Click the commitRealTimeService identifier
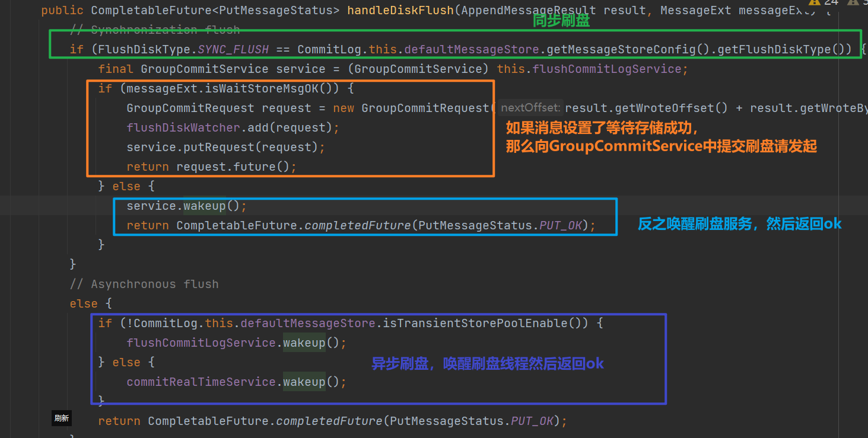The width and height of the screenshot is (868, 438). tap(201, 382)
